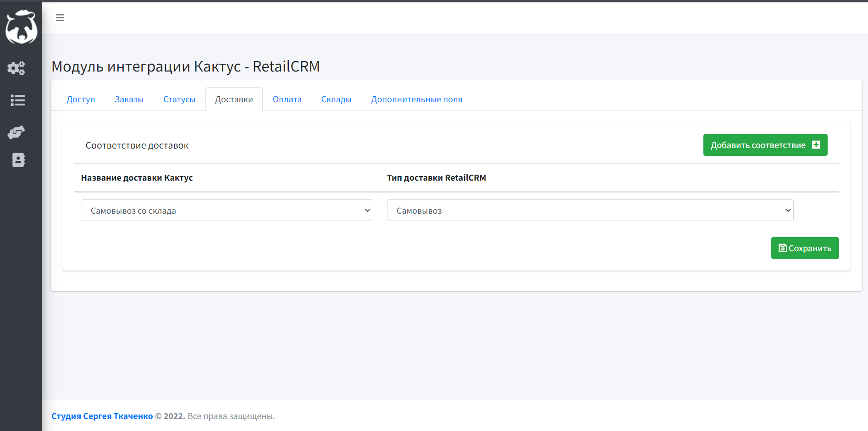Open the handshake icon in the sidebar
The image size is (868, 431).
[17, 133]
